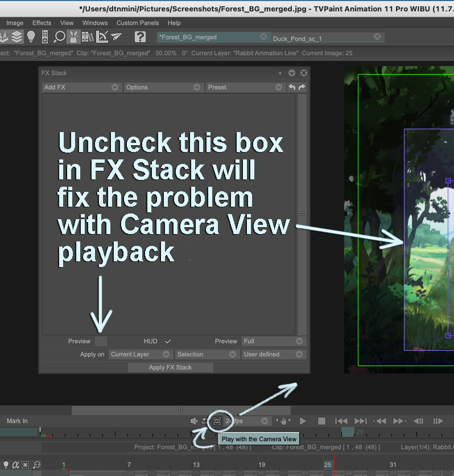The width and height of the screenshot is (454, 476).
Task: Click the paper plane share icon
Action: coord(116,37)
